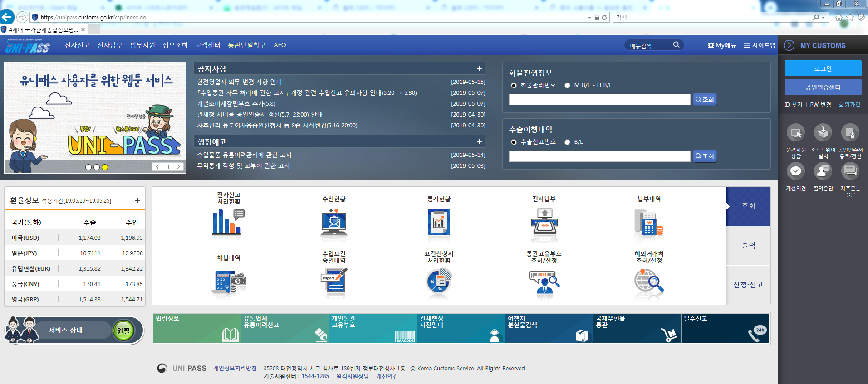
Task: Open 전자납부 menu
Action: tap(110, 45)
